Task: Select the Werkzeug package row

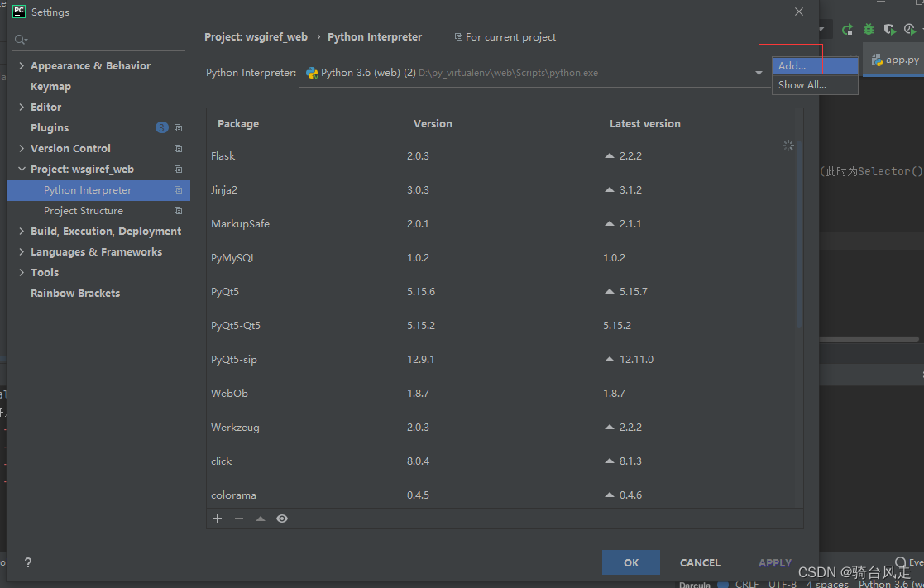Action: point(501,428)
